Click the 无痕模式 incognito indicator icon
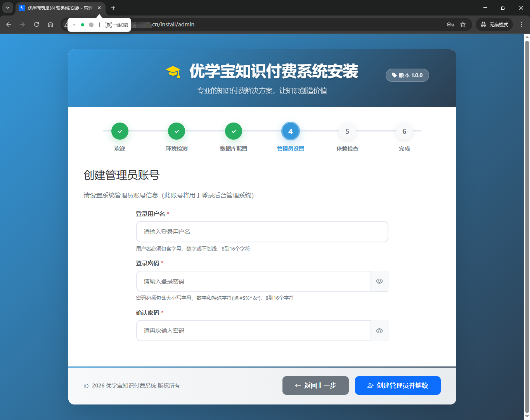Screen dimensions: 530x420 point(483,24)
